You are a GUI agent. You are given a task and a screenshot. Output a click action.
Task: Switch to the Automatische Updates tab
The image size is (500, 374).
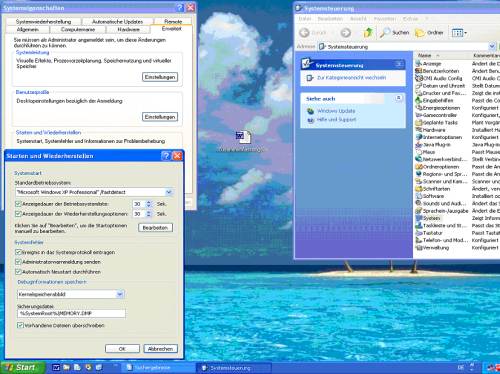click(117, 22)
